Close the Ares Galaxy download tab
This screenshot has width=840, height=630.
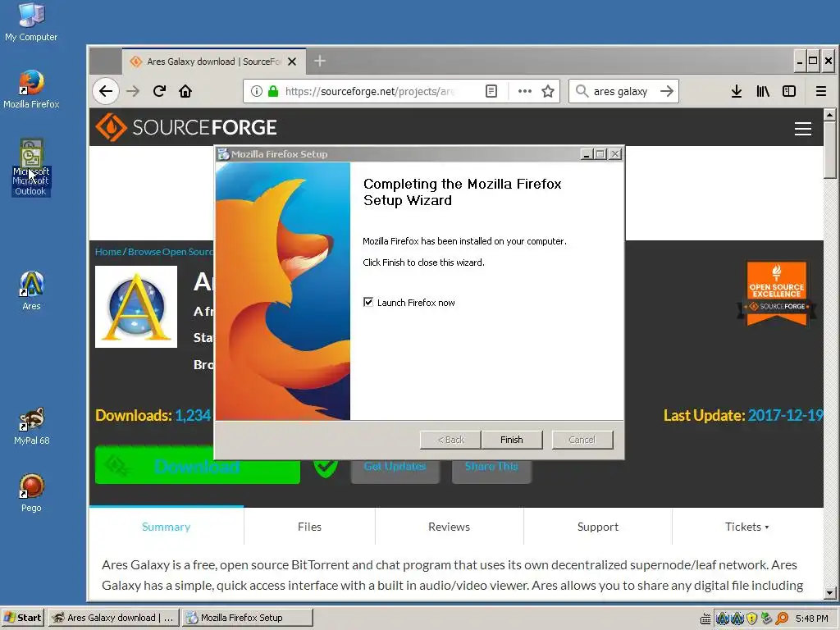[x=292, y=62]
